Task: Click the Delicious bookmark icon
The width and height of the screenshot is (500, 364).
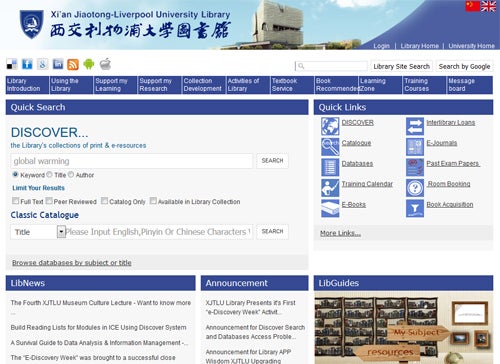Action: (12, 64)
